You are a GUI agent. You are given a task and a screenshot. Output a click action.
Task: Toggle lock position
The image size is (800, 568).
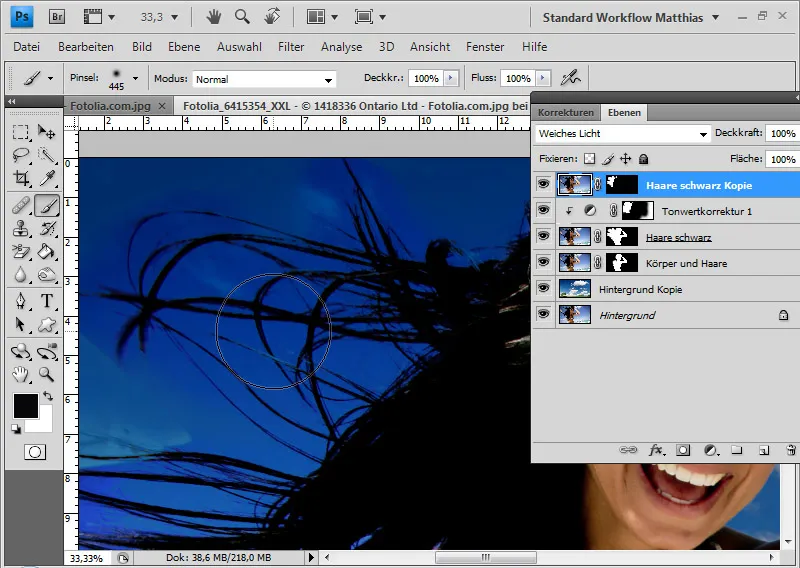(x=626, y=159)
